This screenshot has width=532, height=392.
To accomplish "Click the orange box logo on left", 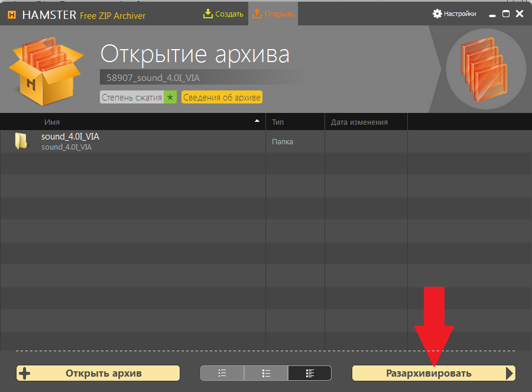I will (47, 70).
